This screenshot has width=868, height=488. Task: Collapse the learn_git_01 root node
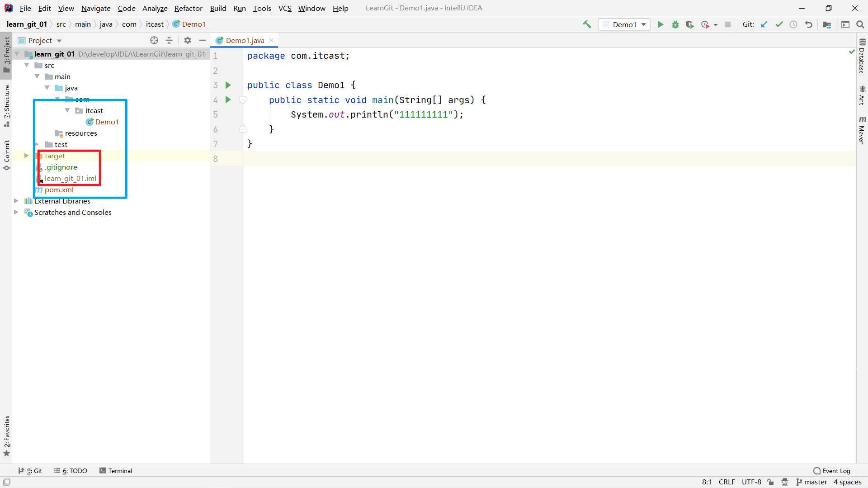17,54
